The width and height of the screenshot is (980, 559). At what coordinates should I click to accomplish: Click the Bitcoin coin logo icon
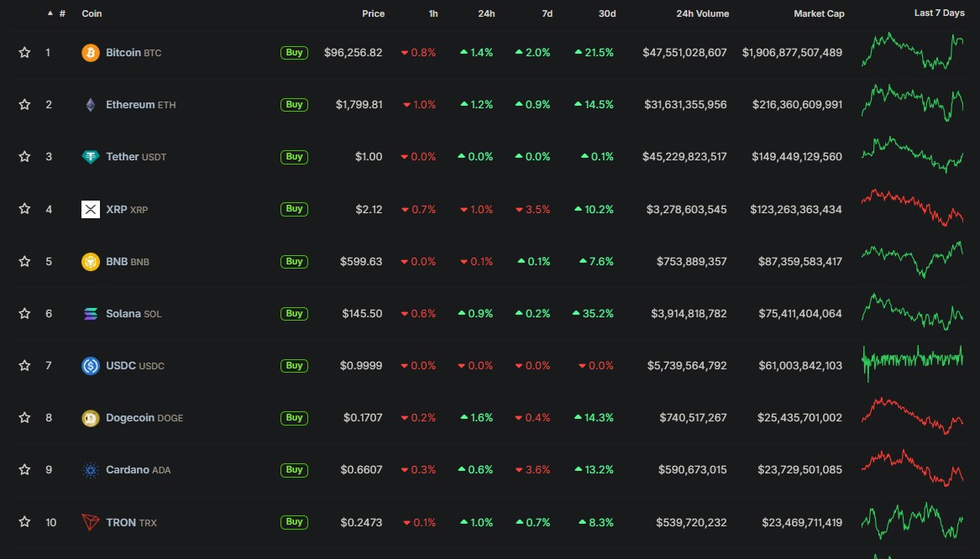point(91,53)
